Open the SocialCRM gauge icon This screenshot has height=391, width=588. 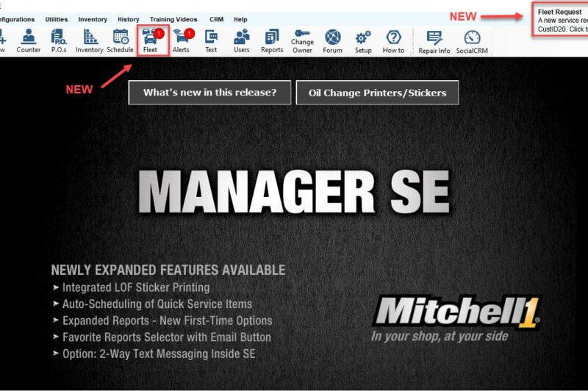472,42
